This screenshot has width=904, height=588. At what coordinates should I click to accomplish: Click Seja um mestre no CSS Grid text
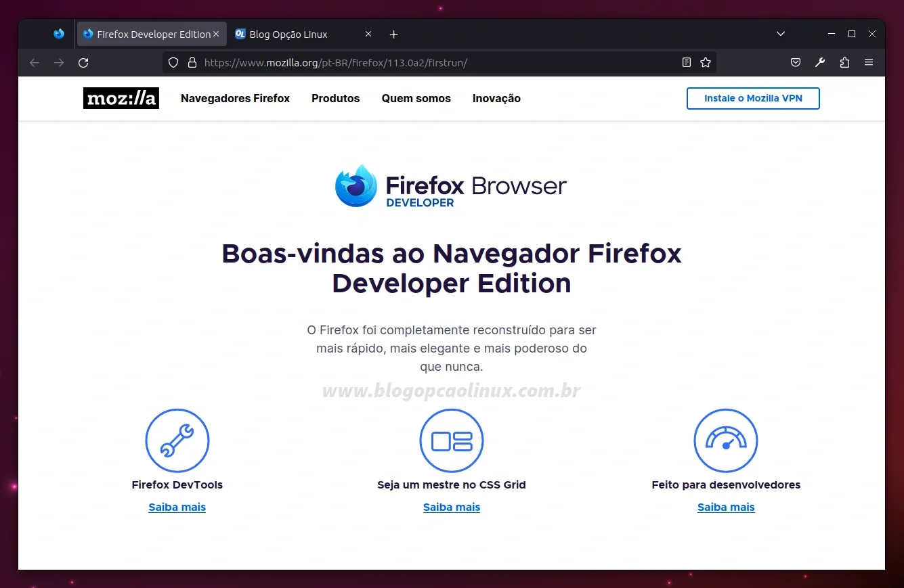pyautogui.click(x=452, y=484)
